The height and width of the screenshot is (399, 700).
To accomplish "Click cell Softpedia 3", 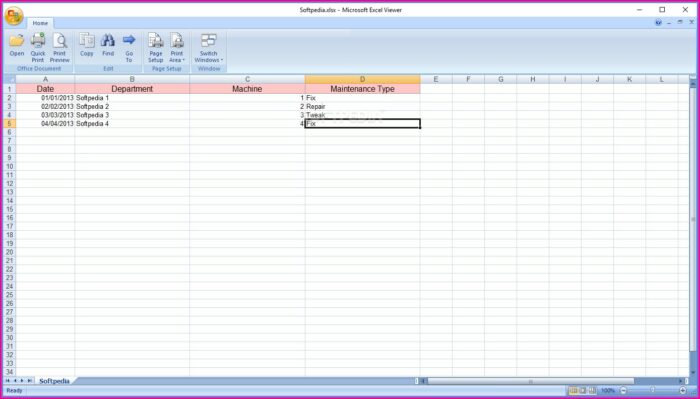I will [132, 115].
